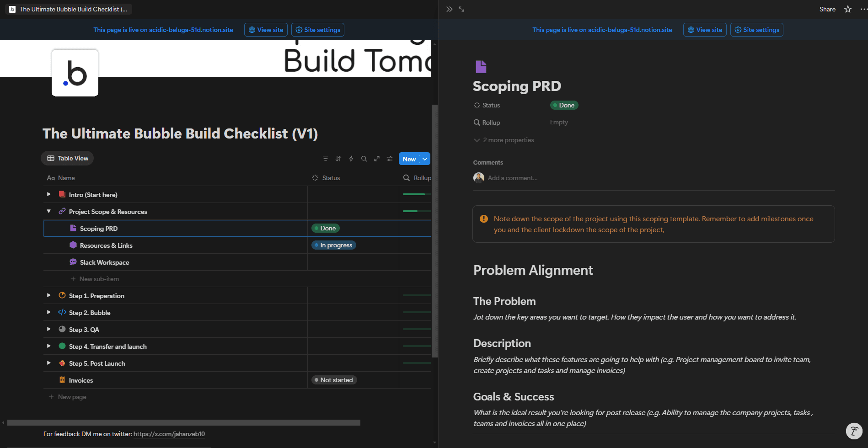Close side peek with double chevron icon
The width and height of the screenshot is (868, 448).
click(450, 9)
